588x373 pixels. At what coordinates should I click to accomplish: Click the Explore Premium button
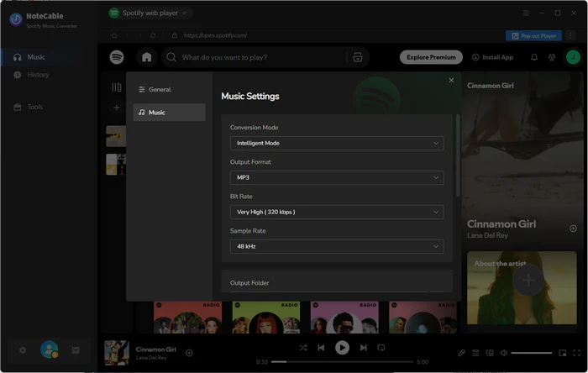[x=431, y=57]
